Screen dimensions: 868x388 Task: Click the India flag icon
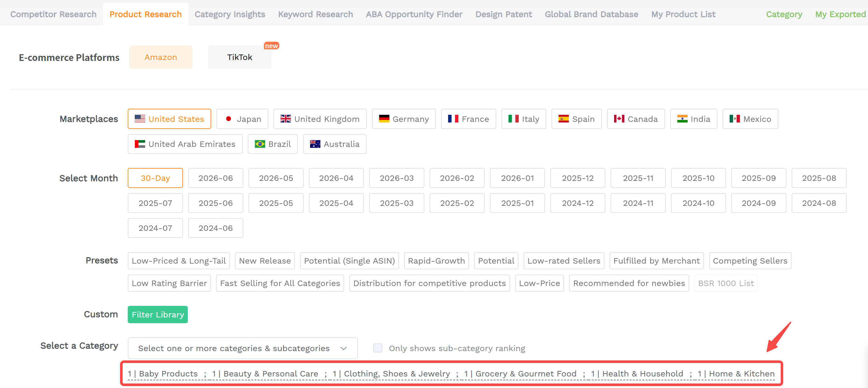(682, 119)
